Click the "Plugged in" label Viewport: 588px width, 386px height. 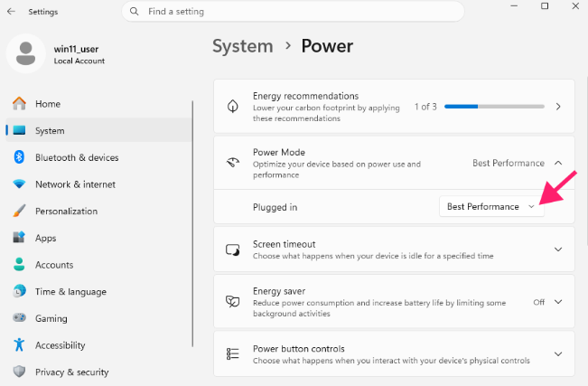click(275, 207)
